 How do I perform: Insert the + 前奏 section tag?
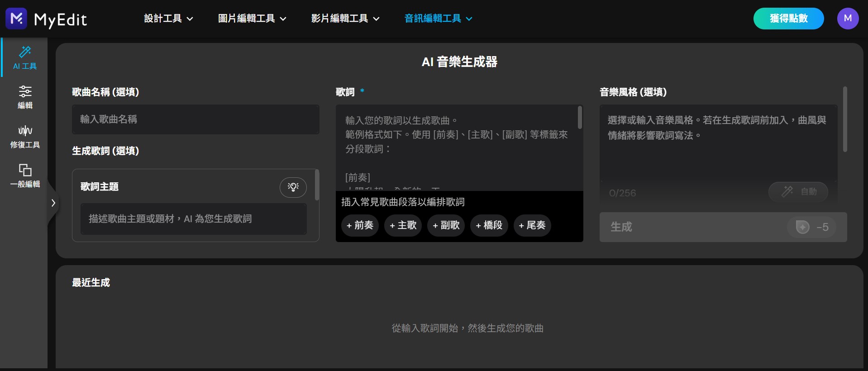point(360,225)
